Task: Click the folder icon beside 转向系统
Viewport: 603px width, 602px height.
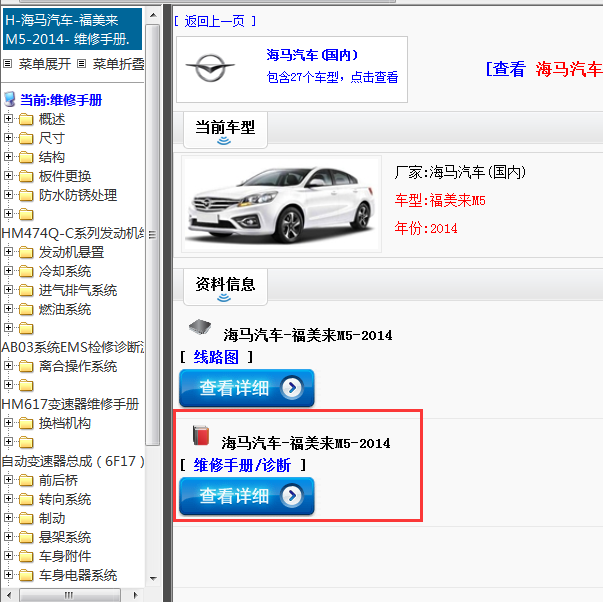Action: point(26,499)
